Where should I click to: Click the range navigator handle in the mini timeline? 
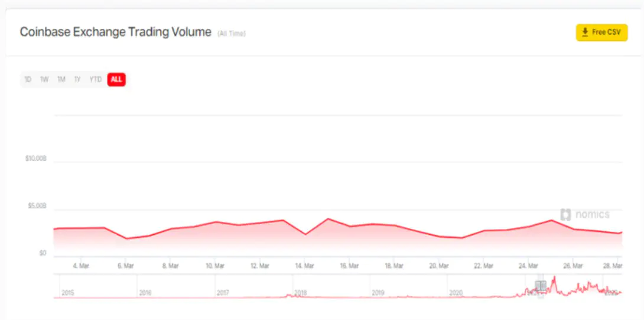click(541, 286)
